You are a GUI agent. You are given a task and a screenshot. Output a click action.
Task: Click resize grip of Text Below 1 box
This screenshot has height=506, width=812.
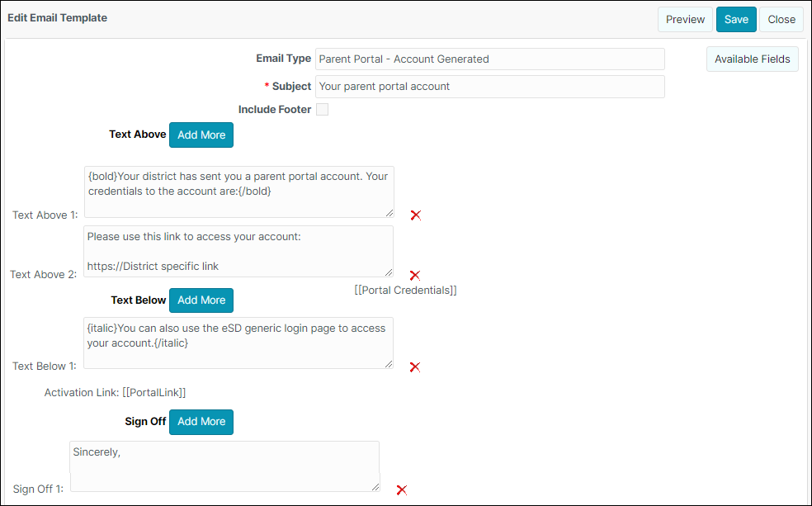tap(389, 363)
